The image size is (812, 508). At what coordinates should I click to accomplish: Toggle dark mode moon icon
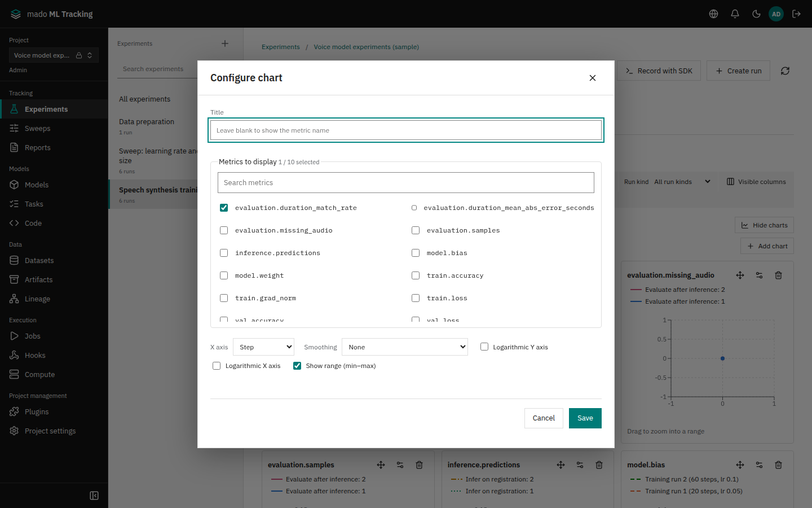point(756,14)
